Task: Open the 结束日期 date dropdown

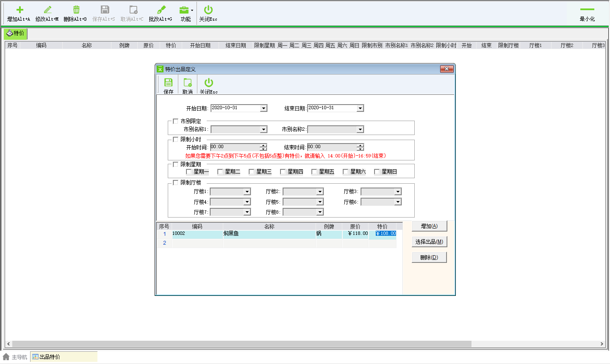Action: coord(360,108)
